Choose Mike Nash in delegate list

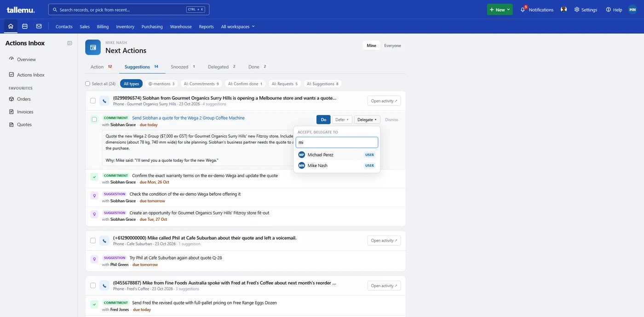(337, 166)
